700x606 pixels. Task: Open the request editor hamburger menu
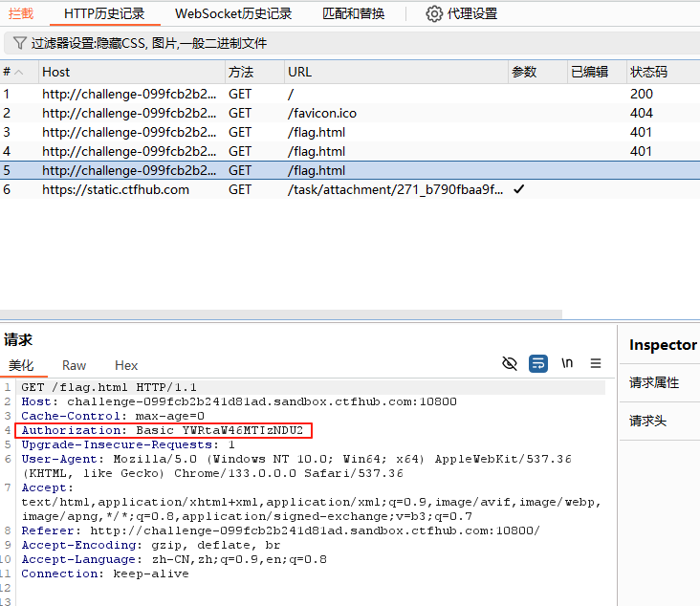coord(596,363)
